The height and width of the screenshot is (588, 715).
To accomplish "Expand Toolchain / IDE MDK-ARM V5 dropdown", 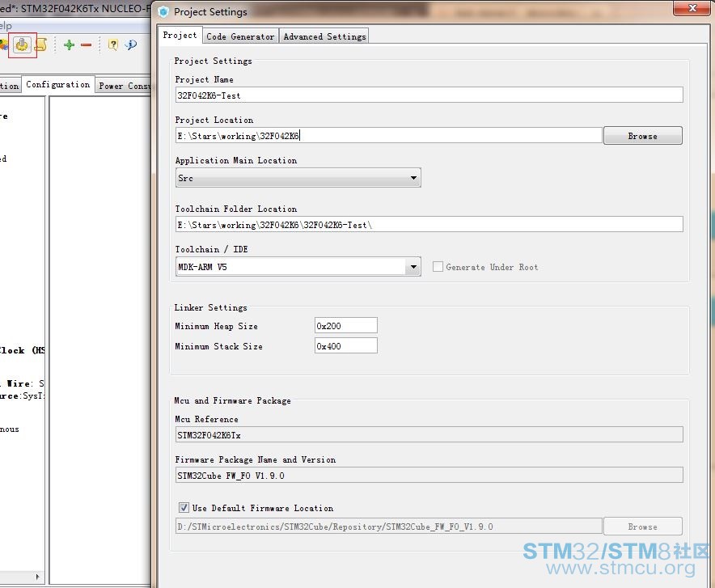I will [x=298, y=267].
